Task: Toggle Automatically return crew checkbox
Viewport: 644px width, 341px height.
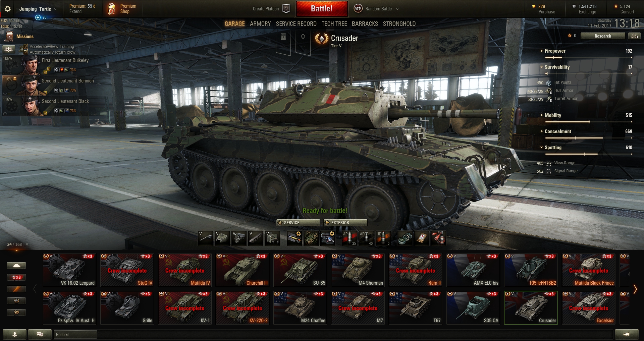Action: [26, 52]
